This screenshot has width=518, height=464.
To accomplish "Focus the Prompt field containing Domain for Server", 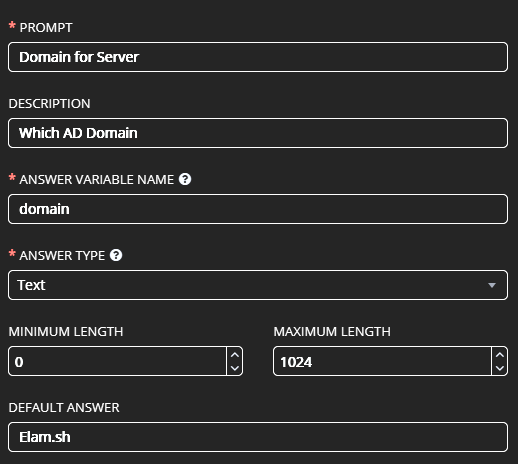I will point(258,57).
